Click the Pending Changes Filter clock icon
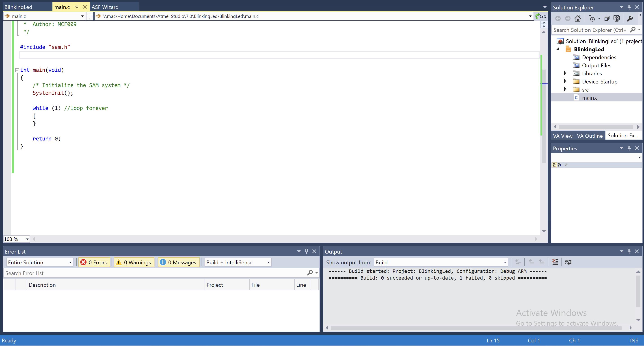The width and height of the screenshot is (644, 346). pos(592,18)
